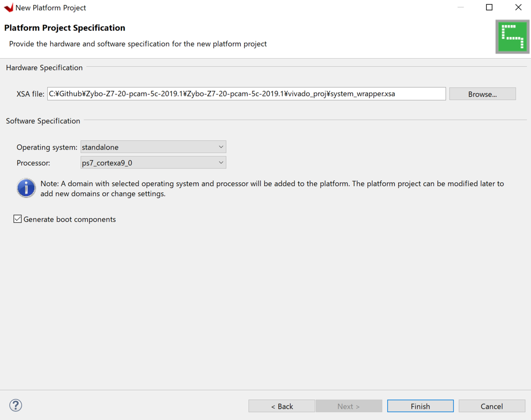
Task: Click the green platform project wizard icon
Action: coord(512,37)
